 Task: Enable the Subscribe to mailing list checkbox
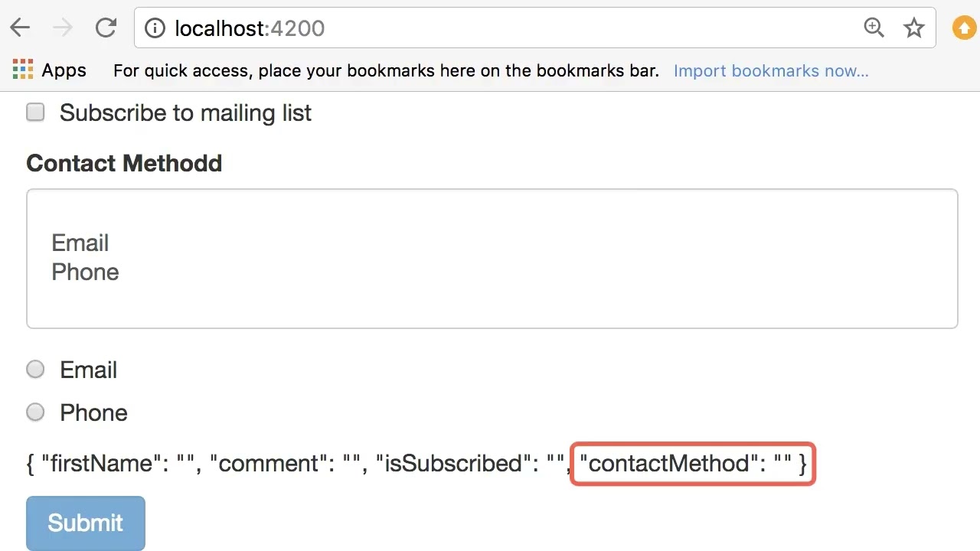point(35,112)
